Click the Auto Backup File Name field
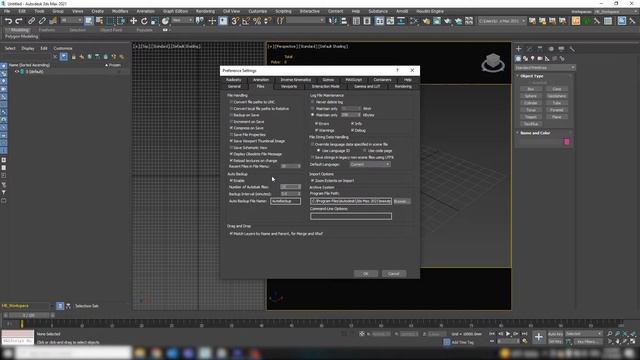This screenshot has height=360, width=640. pyautogui.click(x=285, y=201)
